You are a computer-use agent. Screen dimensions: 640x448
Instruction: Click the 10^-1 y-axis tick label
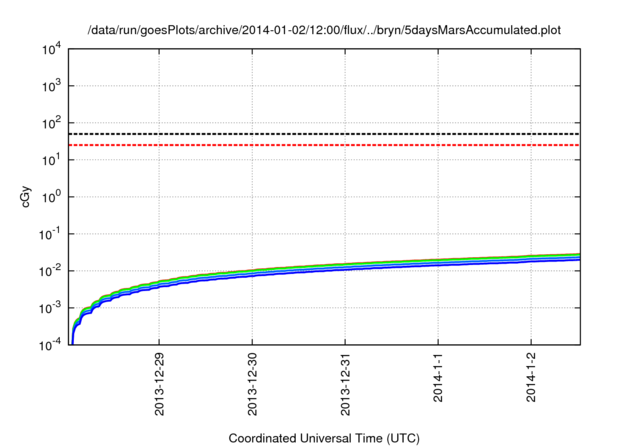tap(50, 234)
